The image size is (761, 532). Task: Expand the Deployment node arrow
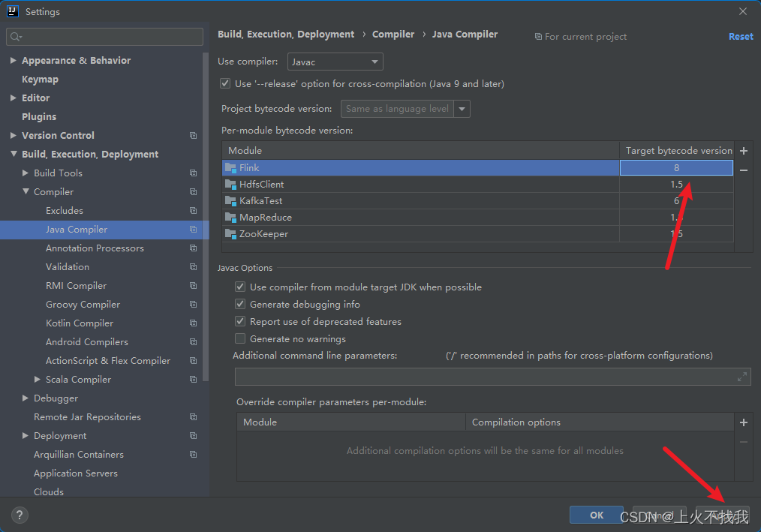pyautogui.click(x=26, y=436)
